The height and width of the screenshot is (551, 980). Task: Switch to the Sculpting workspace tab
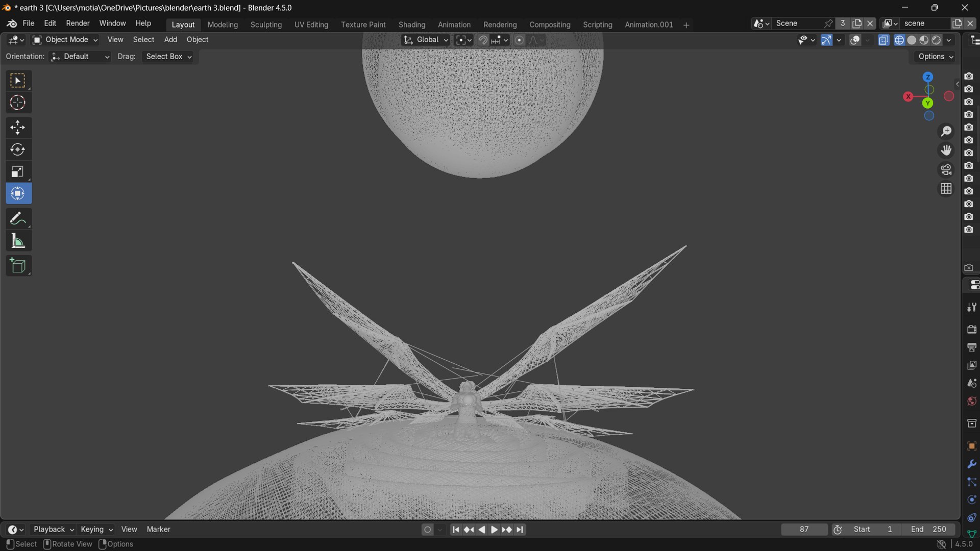[266, 24]
